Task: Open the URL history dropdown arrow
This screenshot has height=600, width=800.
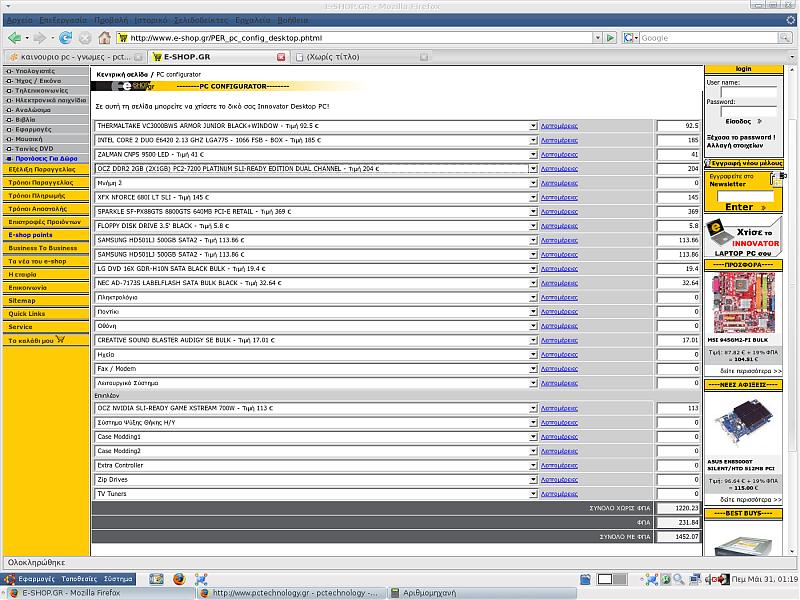Action: coord(597,38)
